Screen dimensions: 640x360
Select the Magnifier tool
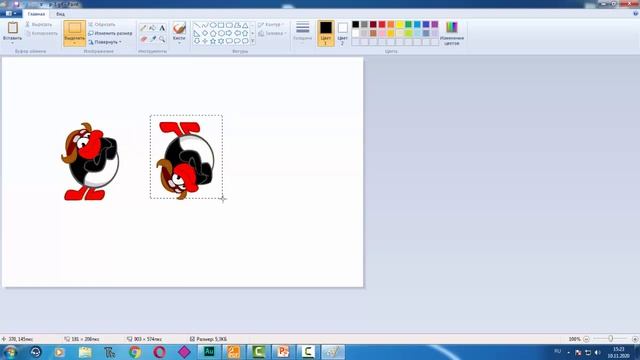[x=162, y=39]
